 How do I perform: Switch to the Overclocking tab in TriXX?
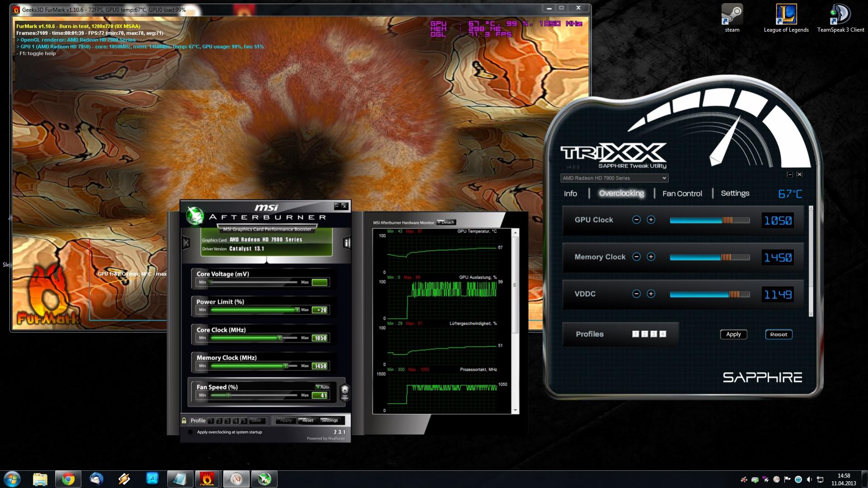621,194
